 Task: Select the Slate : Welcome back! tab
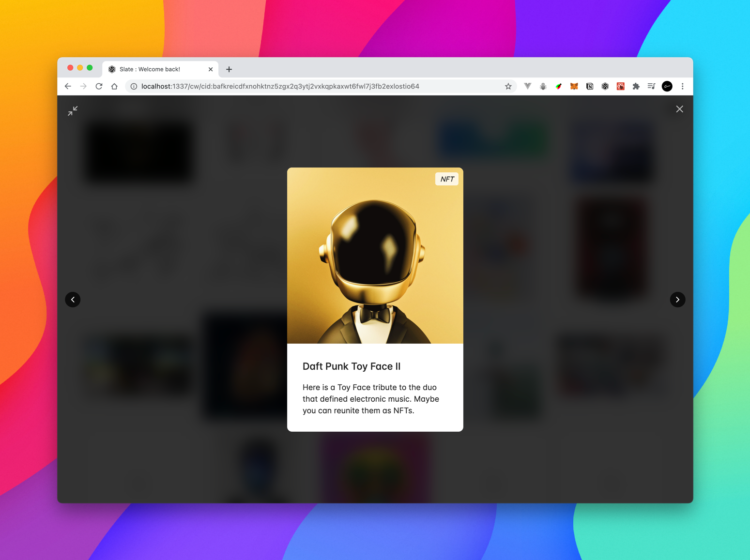[x=160, y=69]
